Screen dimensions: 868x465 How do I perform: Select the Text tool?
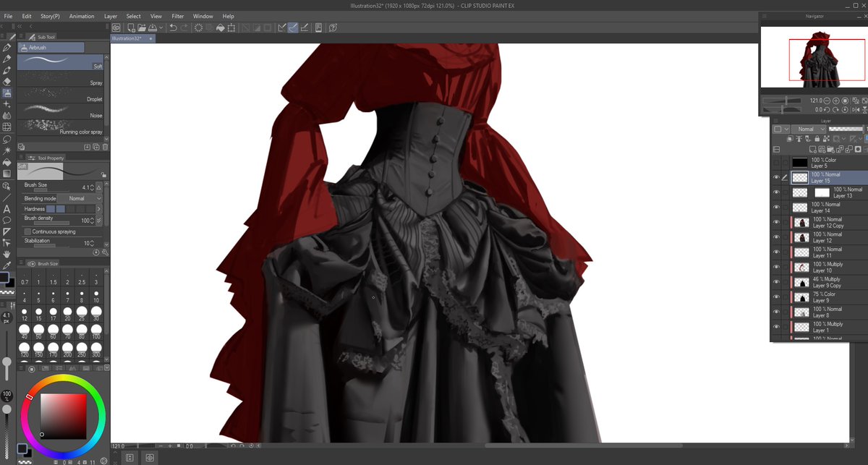pyautogui.click(x=7, y=208)
